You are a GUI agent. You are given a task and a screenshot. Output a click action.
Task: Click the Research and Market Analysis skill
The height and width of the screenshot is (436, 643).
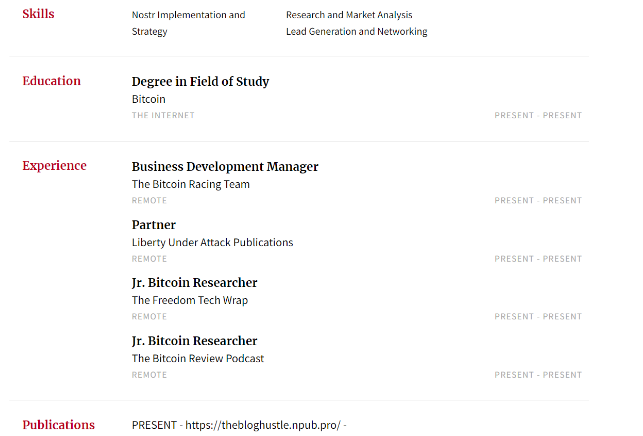349,15
